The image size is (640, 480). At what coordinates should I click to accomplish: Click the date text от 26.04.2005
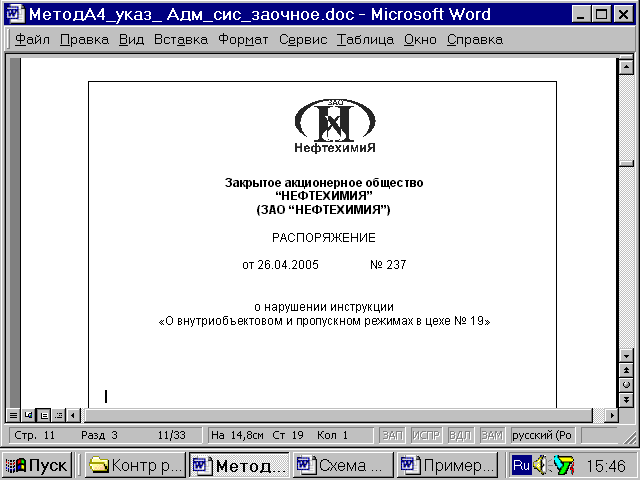(x=280, y=265)
